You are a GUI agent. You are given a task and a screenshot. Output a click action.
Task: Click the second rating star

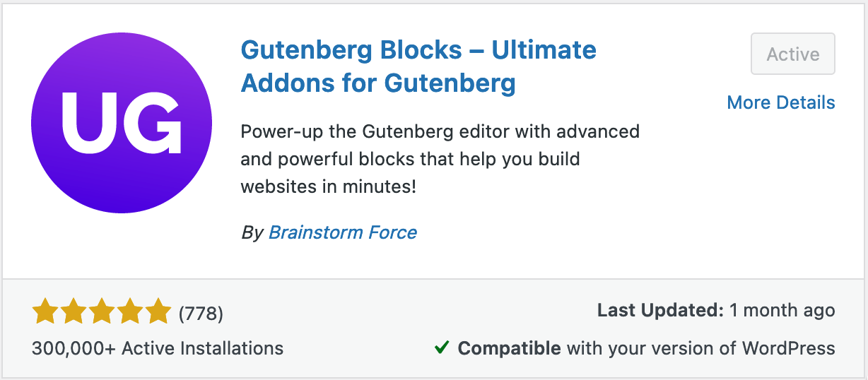[x=74, y=311]
